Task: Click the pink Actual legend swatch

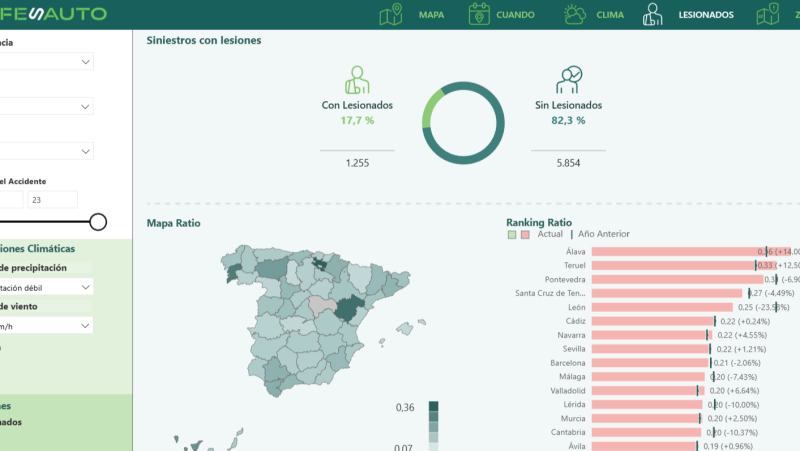Action: coord(525,235)
